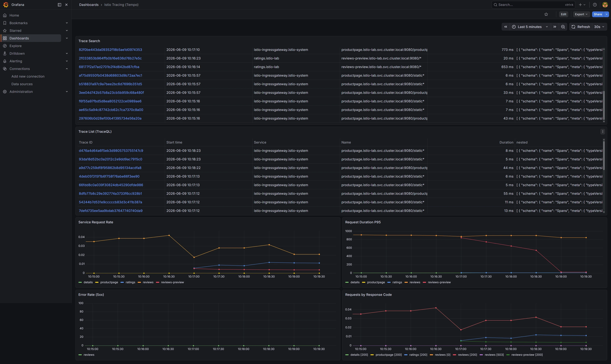Click the Request Duration P95 panel title

(363, 222)
